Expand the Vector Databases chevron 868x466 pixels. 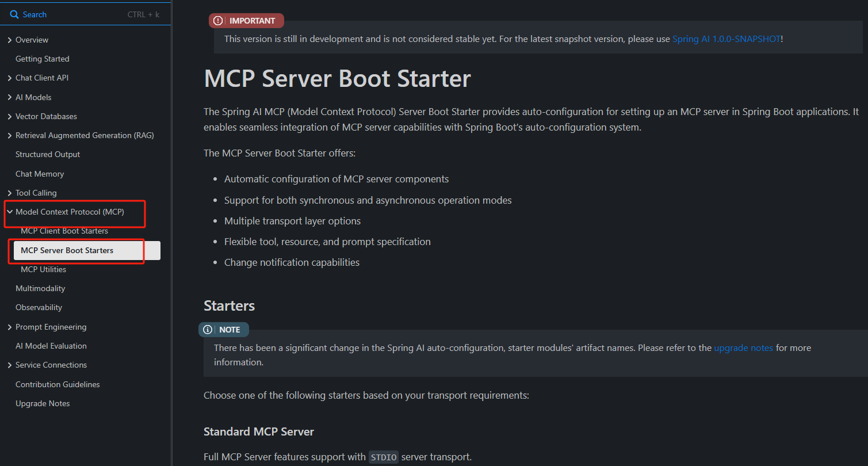click(x=10, y=116)
